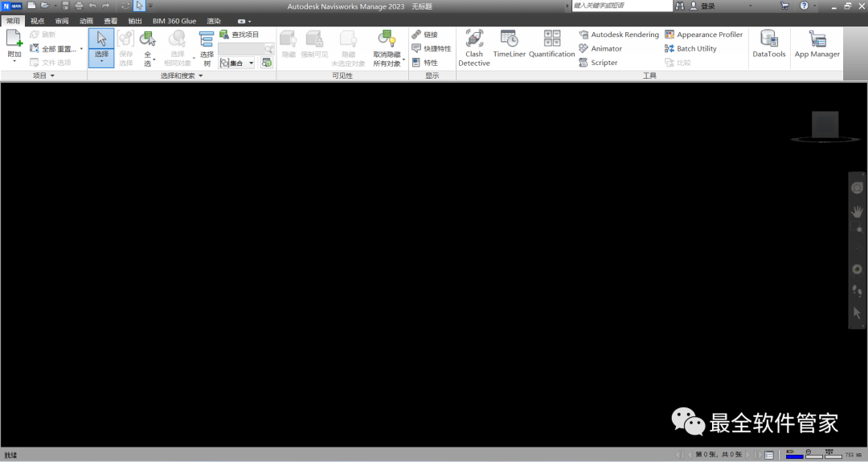This screenshot has height=462, width=868.
Task: Expand the 全部重置 dropdown arrow
Action: 81,49
